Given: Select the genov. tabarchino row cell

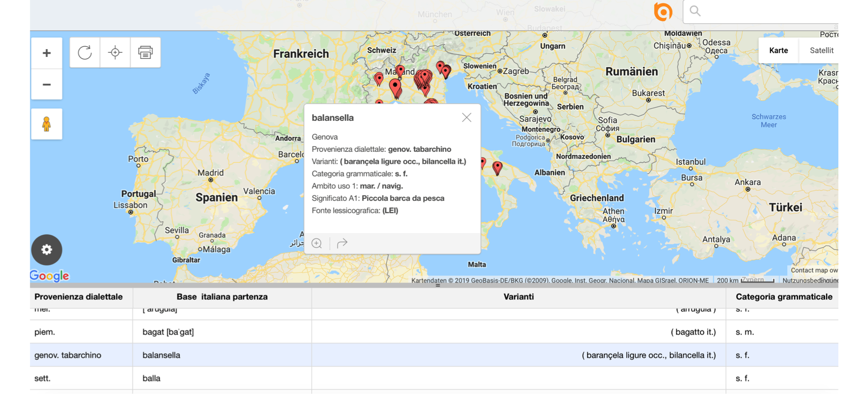Looking at the screenshot, I should click(82, 355).
